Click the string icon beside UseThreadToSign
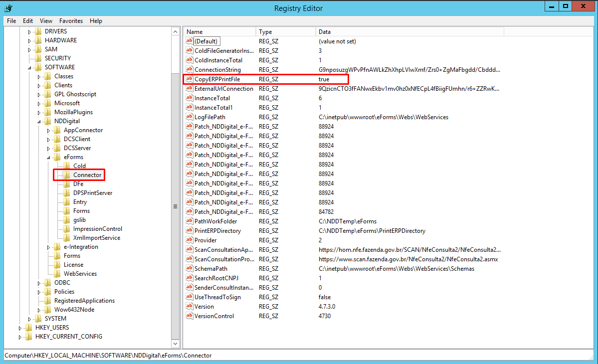Image resolution: width=598 pixels, height=364 pixels. (189, 297)
